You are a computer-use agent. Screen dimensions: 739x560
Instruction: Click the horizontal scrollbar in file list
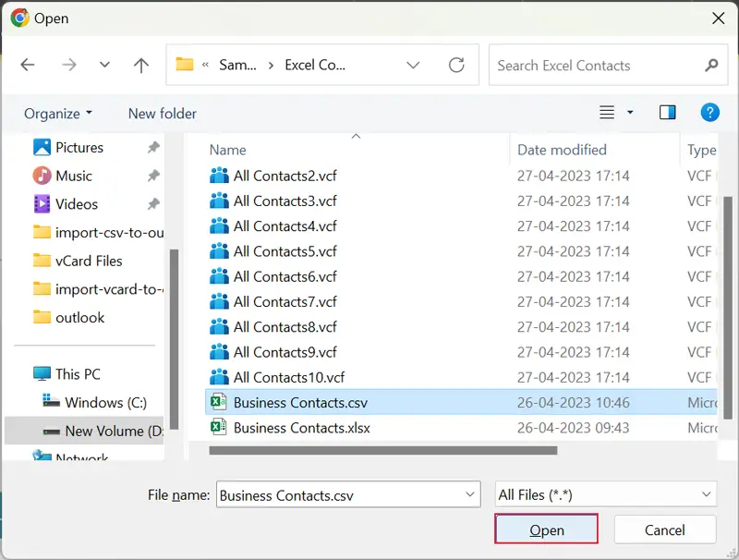coord(383,451)
